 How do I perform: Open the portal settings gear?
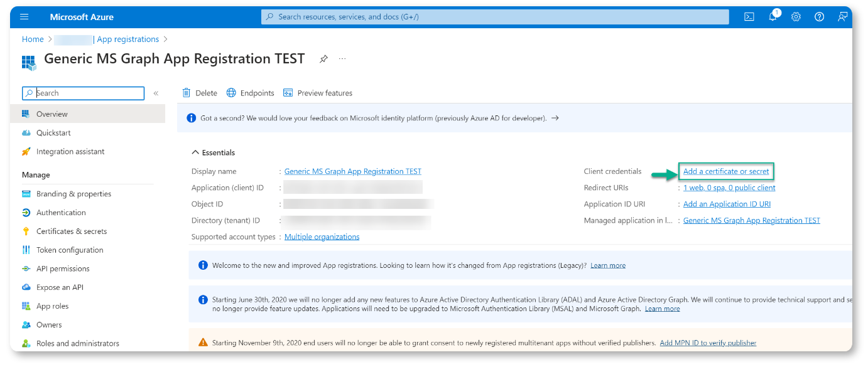click(x=796, y=17)
